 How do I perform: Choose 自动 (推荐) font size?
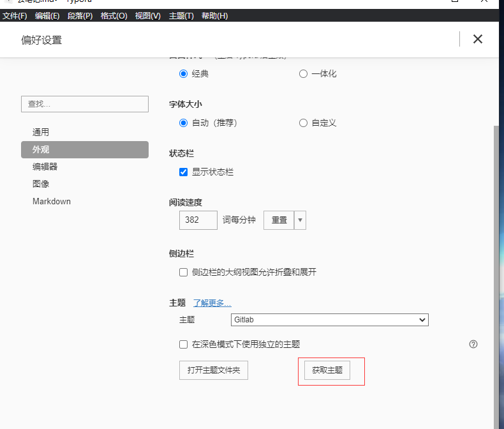coord(184,123)
